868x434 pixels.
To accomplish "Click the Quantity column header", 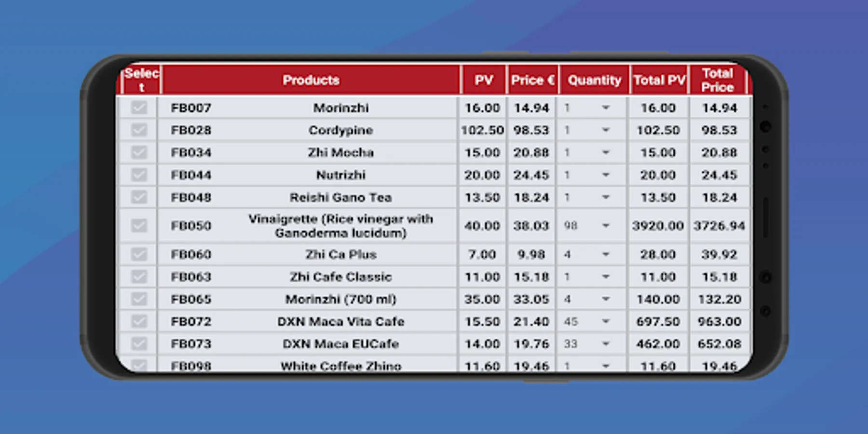I will click(x=594, y=80).
